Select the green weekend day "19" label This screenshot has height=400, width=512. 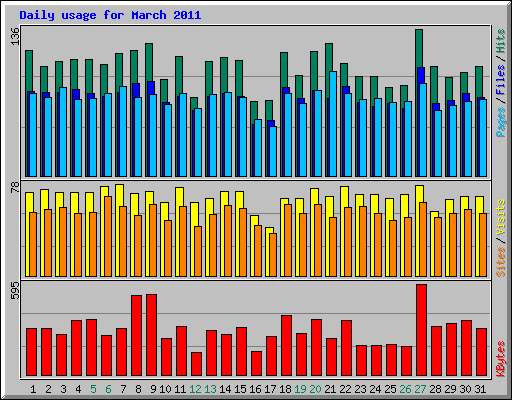click(x=300, y=389)
